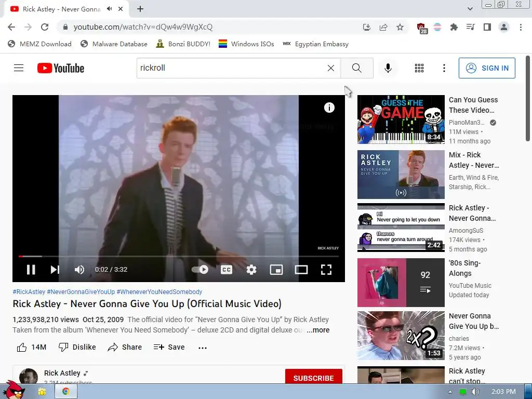Screen dimensions: 532x399
Task: Open media control toolbar icon
Action: (x=471, y=27)
